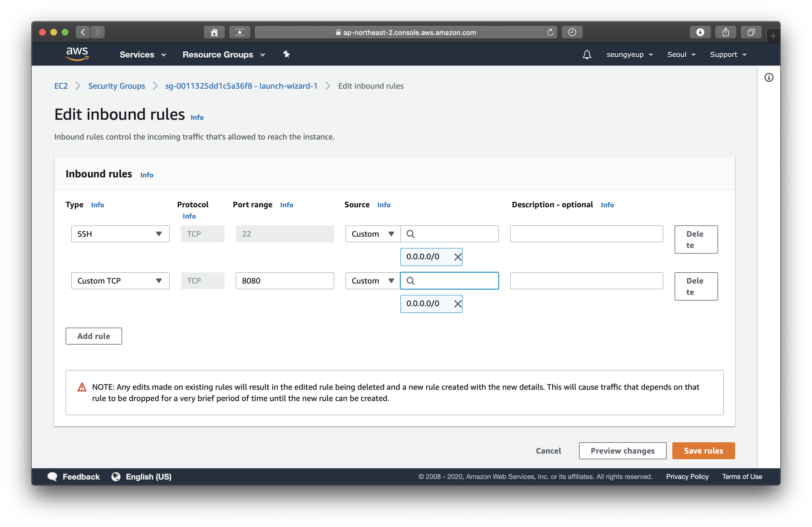This screenshot has width=812, height=527.
Task: Open the Custom TCP type dropdown
Action: tap(120, 281)
